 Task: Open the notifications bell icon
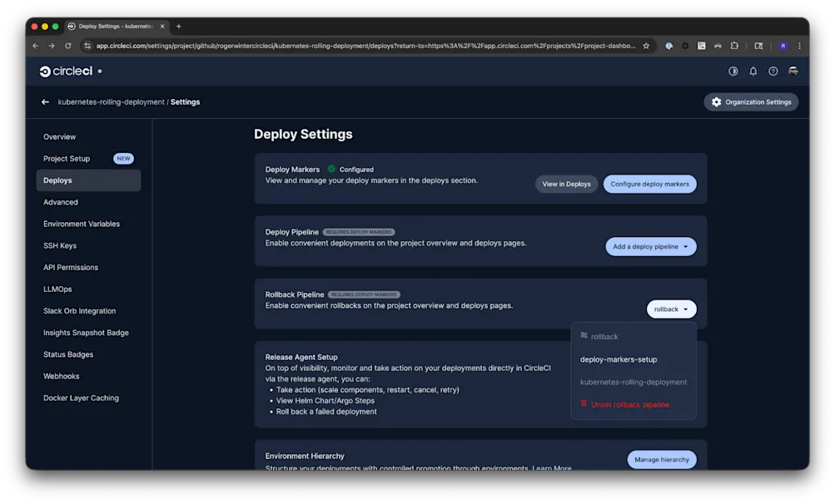pos(753,71)
